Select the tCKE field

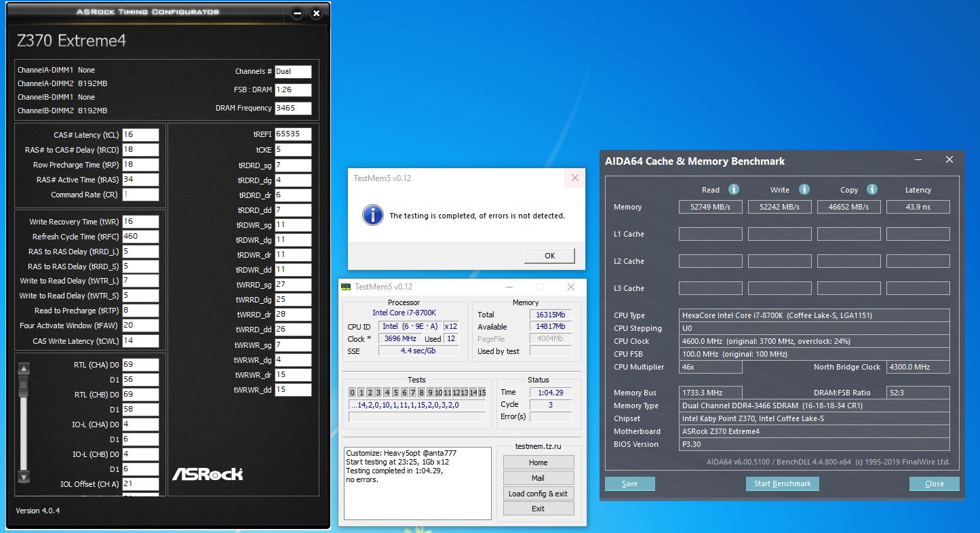[293, 149]
